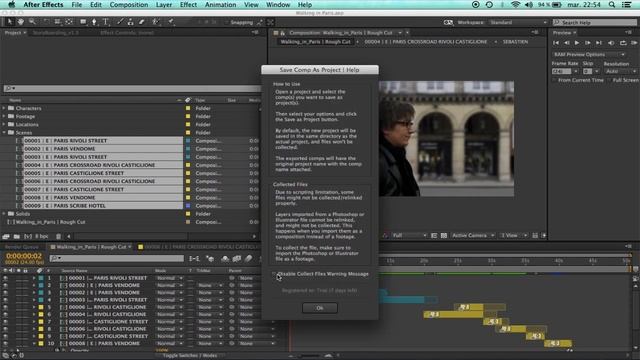Switch to Render Queue tab
The width and height of the screenshot is (640, 360).
point(21,247)
